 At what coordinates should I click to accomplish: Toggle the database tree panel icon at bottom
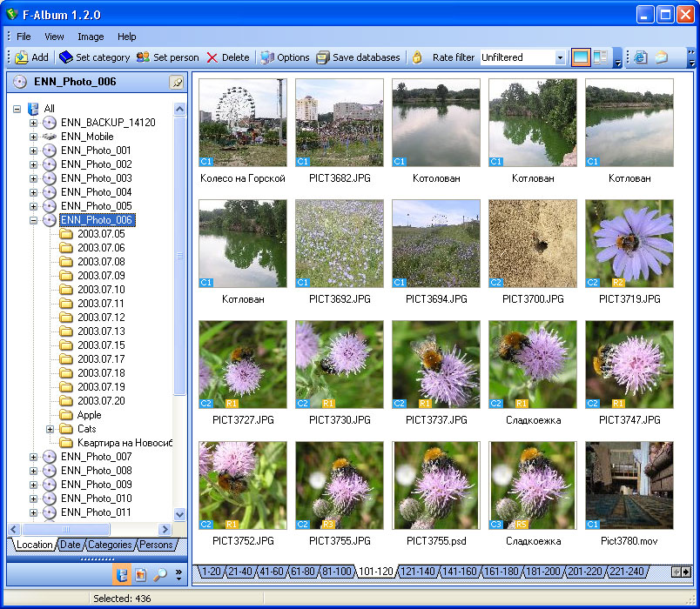click(x=122, y=574)
